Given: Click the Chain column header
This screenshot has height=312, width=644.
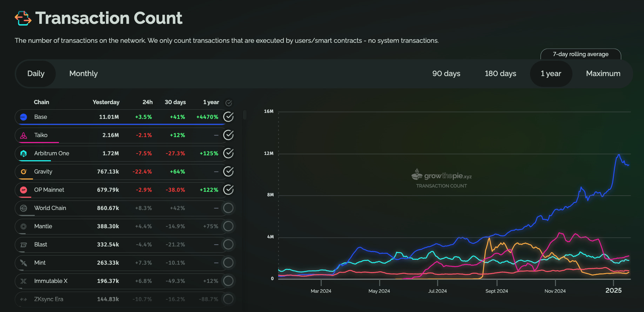Looking at the screenshot, I should click(x=41, y=102).
